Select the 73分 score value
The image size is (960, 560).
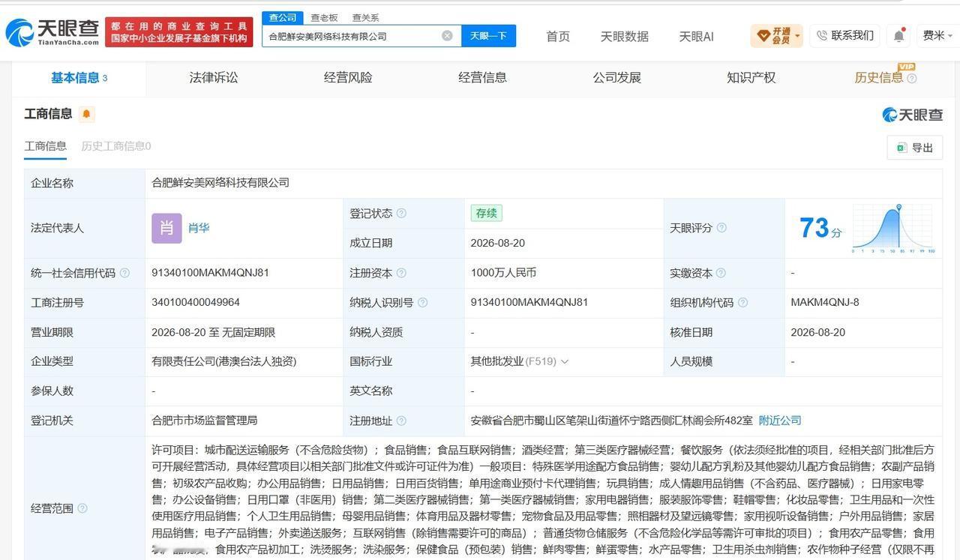pyautogui.click(x=820, y=228)
